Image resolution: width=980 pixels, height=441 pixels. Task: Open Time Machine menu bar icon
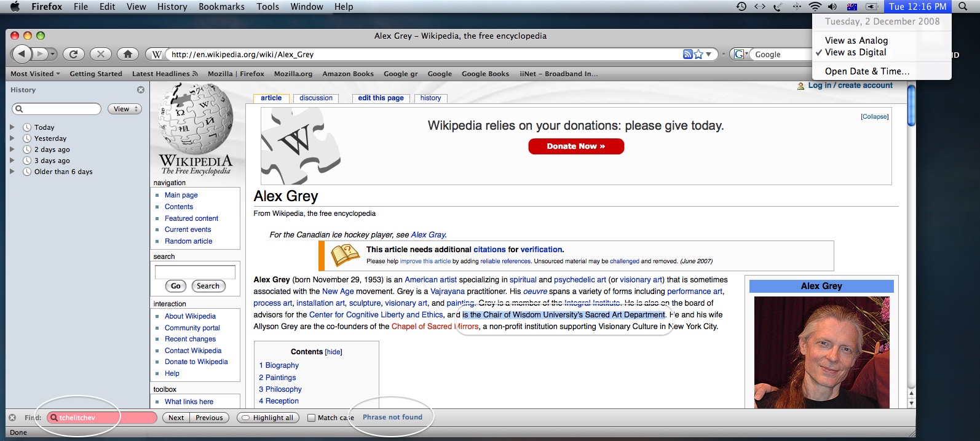coord(741,7)
